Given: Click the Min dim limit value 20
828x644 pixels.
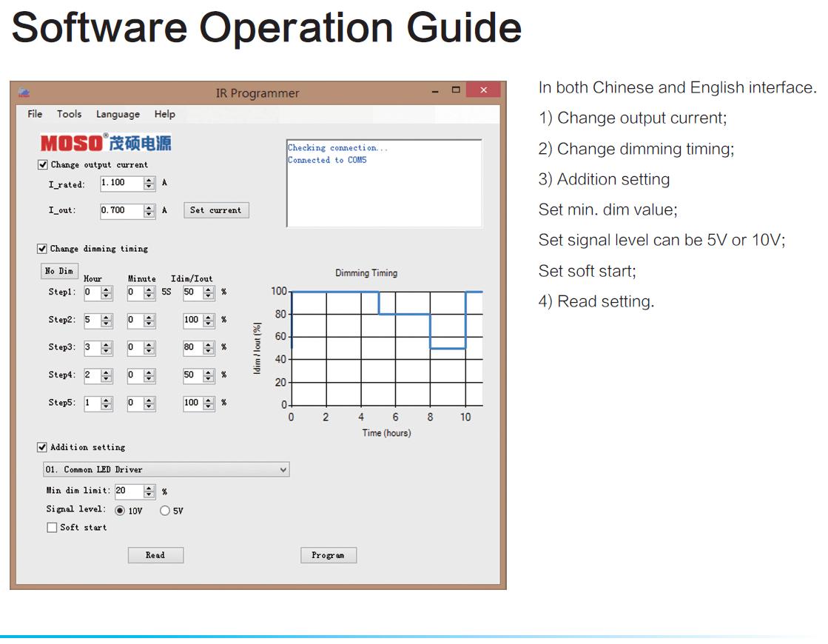Looking at the screenshot, I should coord(129,492).
